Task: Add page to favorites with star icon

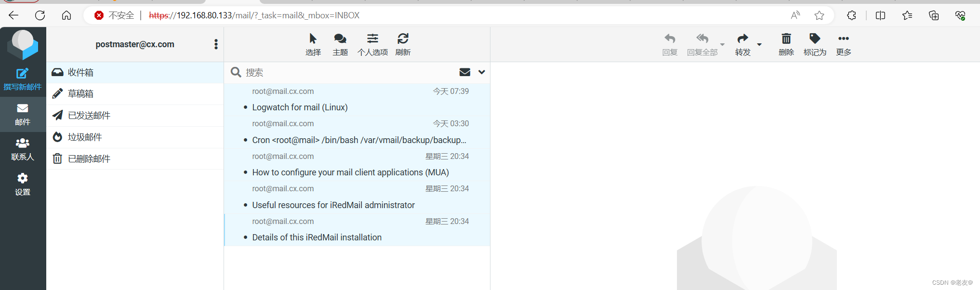Action: coord(819,15)
